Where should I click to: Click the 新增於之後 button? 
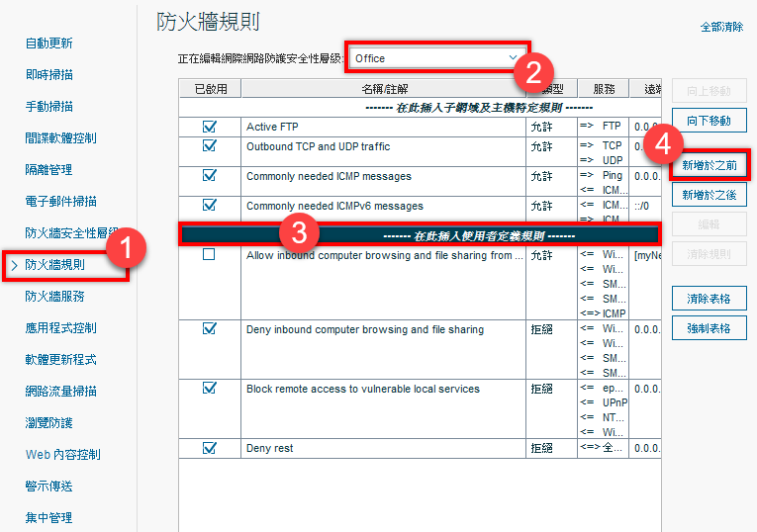click(710, 195)
